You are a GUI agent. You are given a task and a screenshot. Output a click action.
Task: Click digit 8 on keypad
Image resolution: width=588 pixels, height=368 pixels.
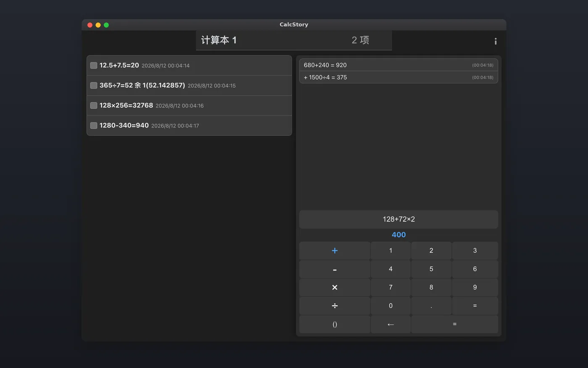tap(431, 287)
